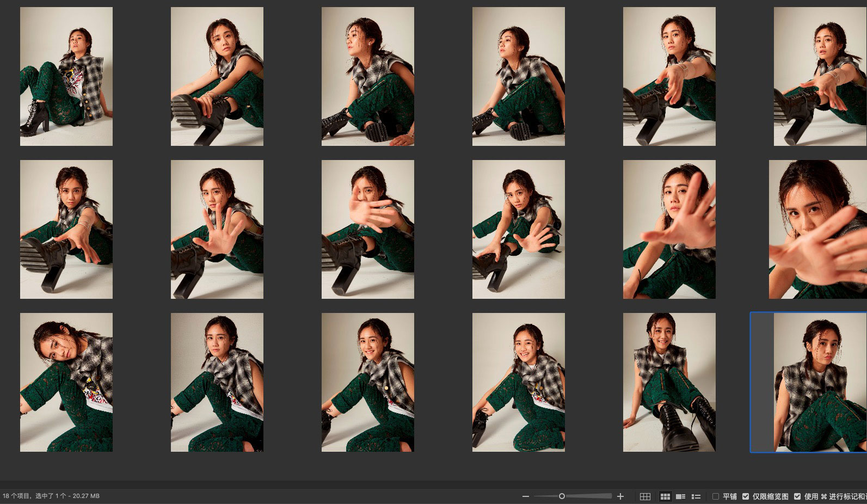Viewport: 867px width, 504px height.
Task: Select the first photo in the middle row
Action: (x=66, y=229)
